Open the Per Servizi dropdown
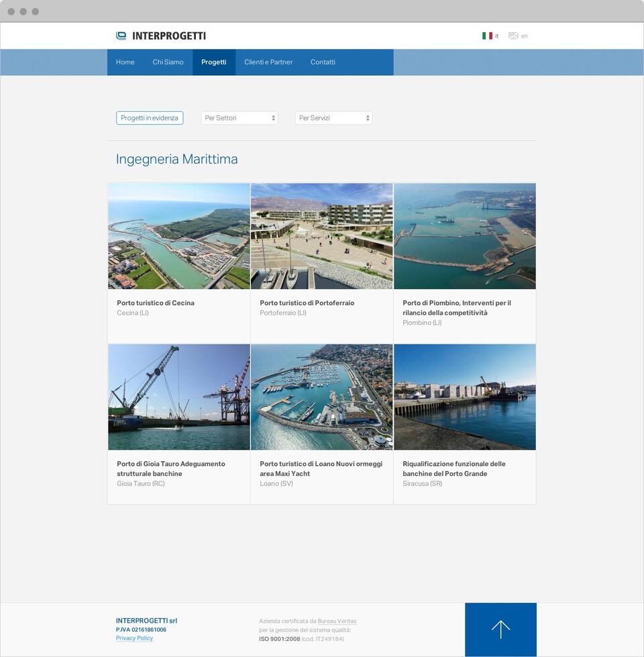This screenshot has height=657, width=644. [334, 118]
